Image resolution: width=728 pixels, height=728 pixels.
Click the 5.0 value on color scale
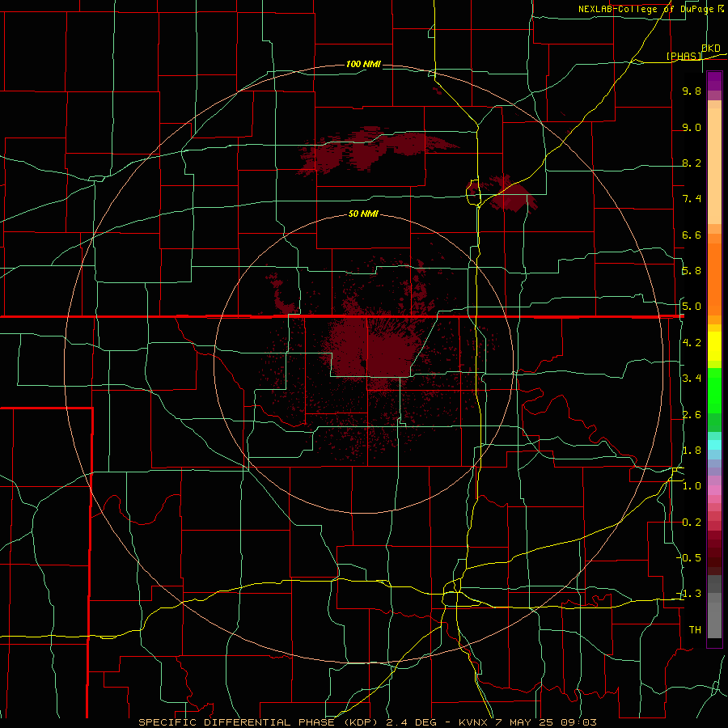692,307
